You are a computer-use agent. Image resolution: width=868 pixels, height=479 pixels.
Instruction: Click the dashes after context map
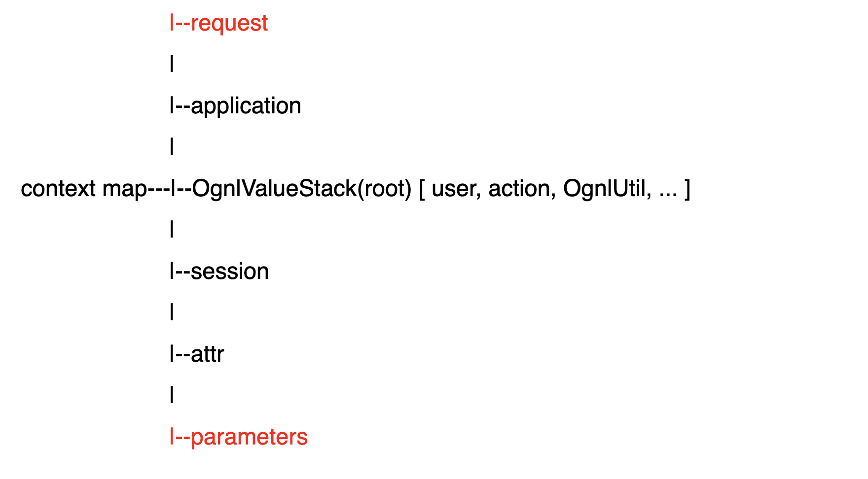[x=158, y=191]
